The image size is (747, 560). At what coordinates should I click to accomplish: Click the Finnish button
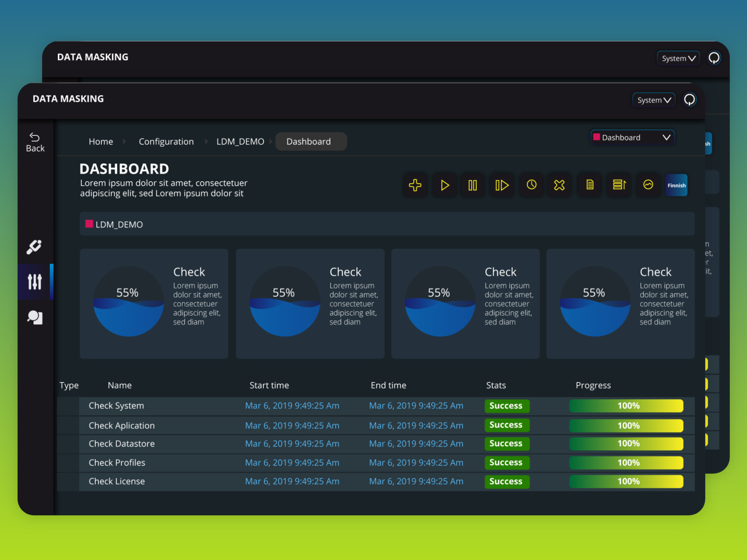[x=676, y=185]
